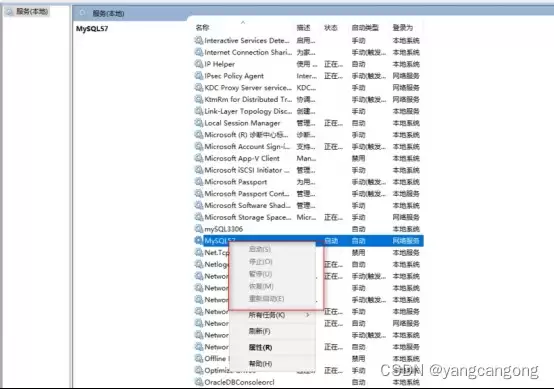Select the Microsoft Passport Container service name

(x=247, y=194)
